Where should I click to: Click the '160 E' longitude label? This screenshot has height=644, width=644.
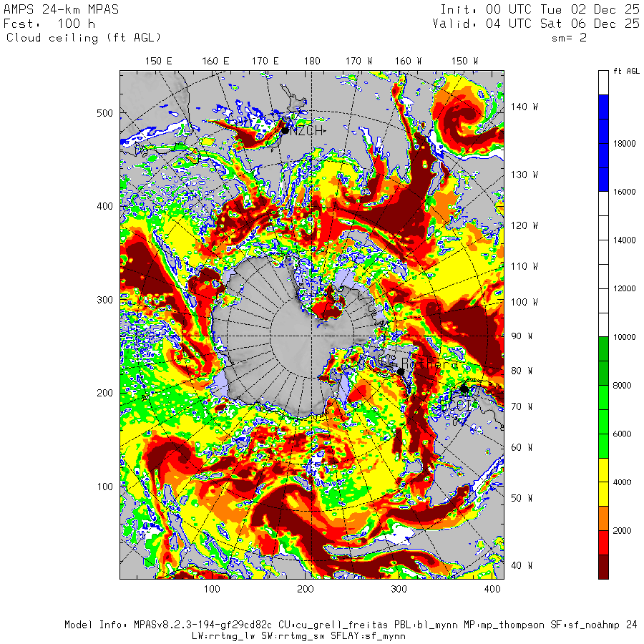click(215, 62)
